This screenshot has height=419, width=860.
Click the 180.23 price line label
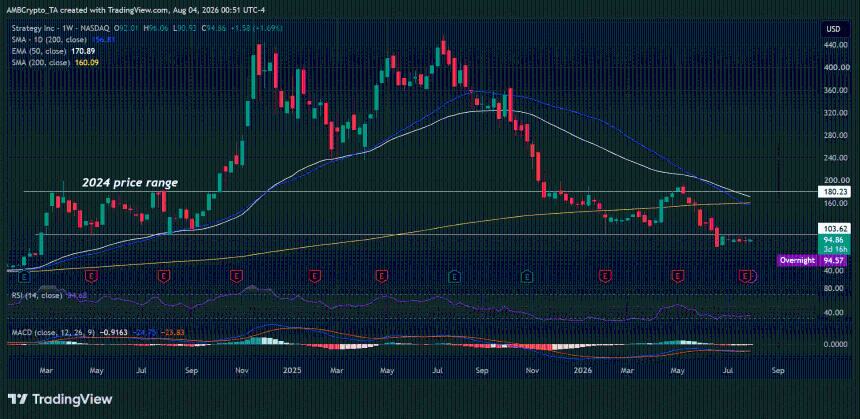pyautogui.click(x=833, y=192)
